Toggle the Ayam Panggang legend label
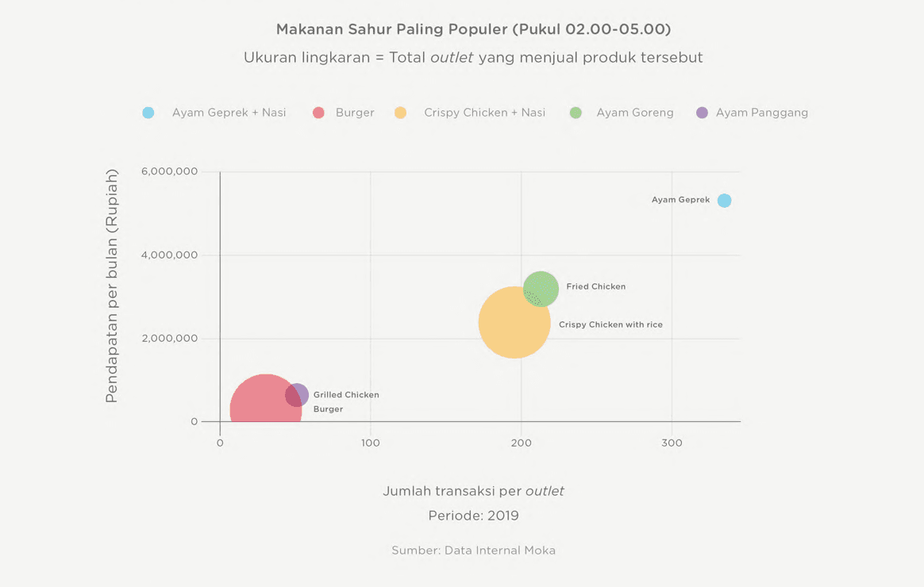924x587 pixels. pos(762,113)
